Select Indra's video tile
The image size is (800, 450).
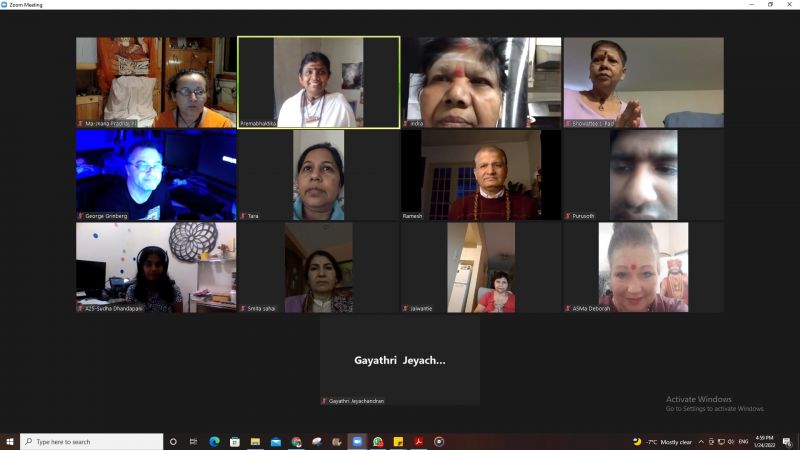point(481,82)
